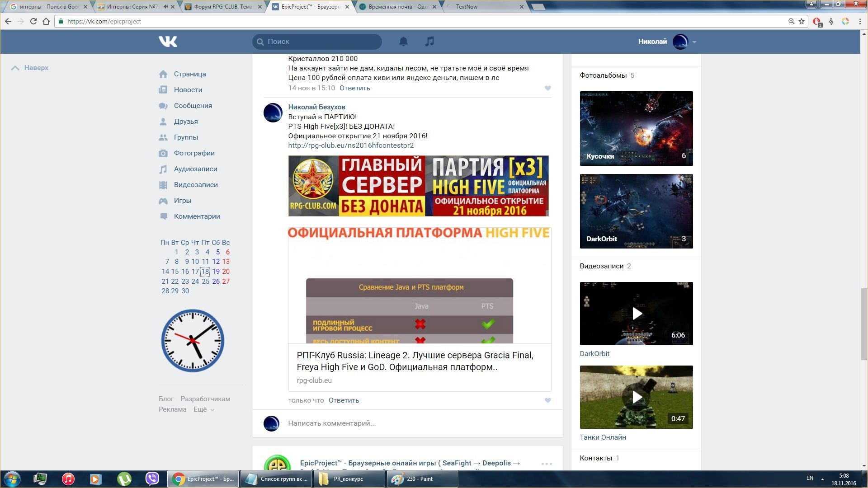Open the PR_конкурс folder in taskbar
The width and height of the screenshot is (868, 488).
(x=349, y=479)
